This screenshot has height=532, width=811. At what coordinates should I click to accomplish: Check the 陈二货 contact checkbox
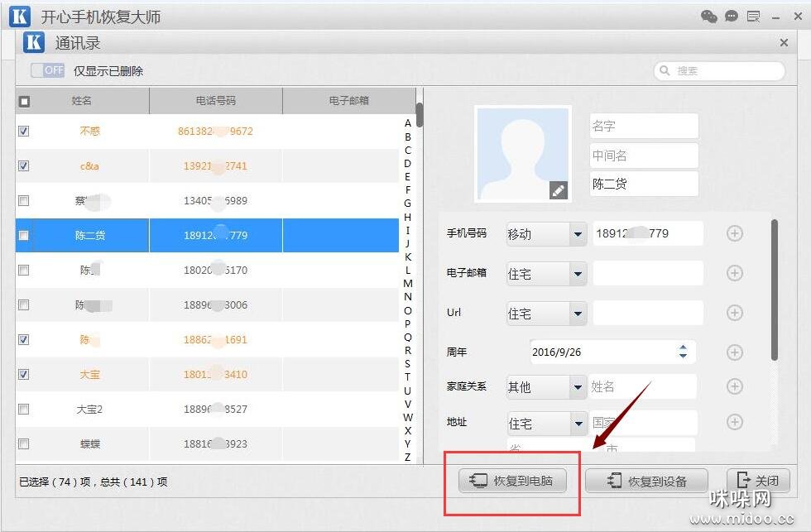(24, 235)
